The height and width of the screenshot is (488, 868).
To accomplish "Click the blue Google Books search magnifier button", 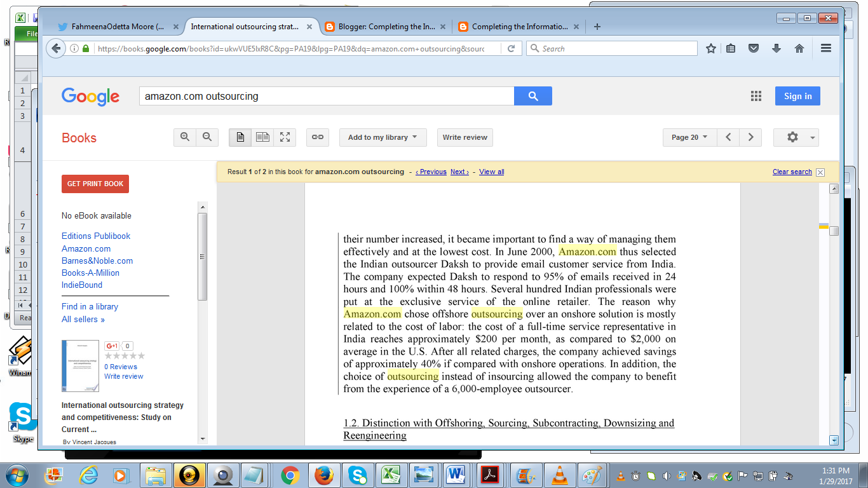I will tap(533, 96).
